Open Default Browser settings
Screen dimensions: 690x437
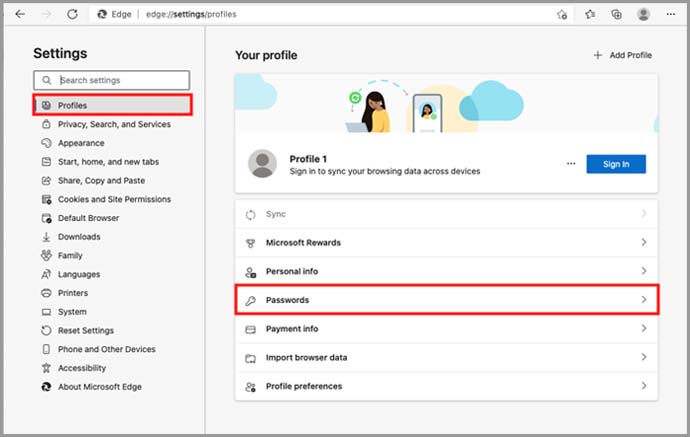click(x=88, y=218)
